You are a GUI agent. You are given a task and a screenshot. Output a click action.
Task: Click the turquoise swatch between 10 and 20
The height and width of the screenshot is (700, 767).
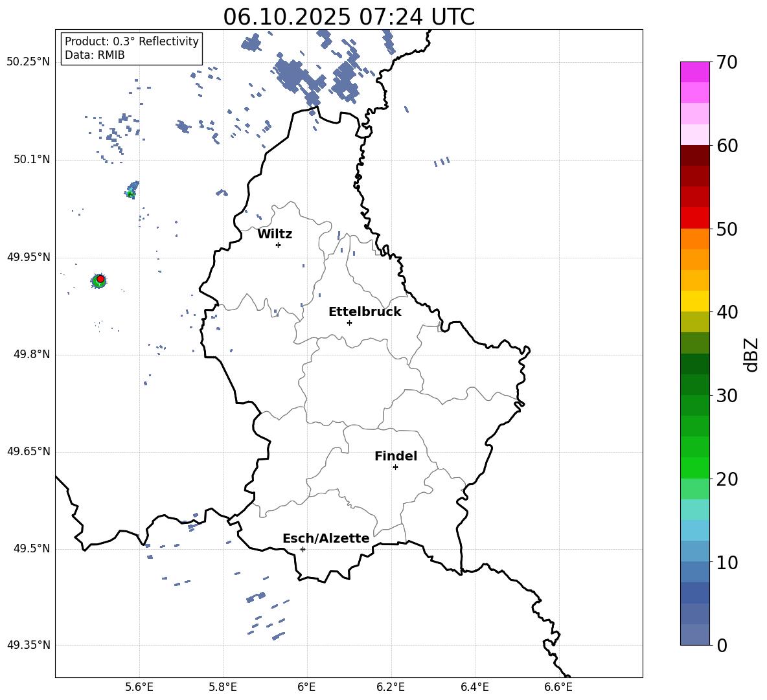694,510
